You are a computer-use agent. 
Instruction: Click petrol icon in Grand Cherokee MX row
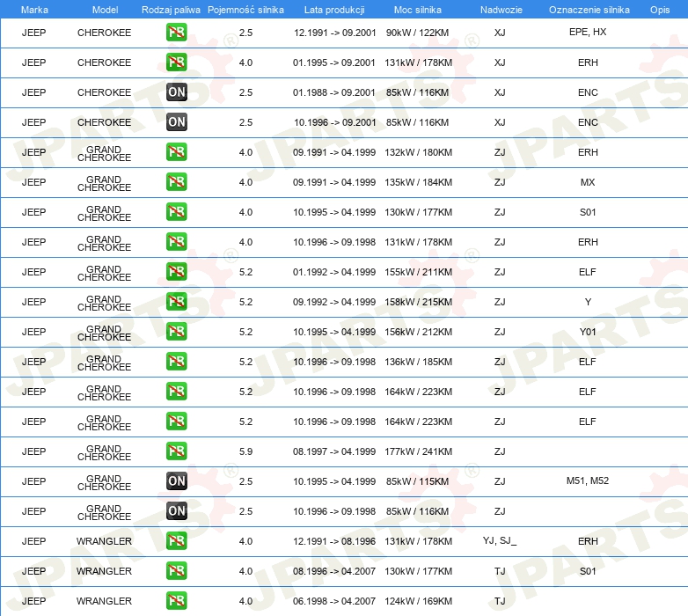coord(176,182)
